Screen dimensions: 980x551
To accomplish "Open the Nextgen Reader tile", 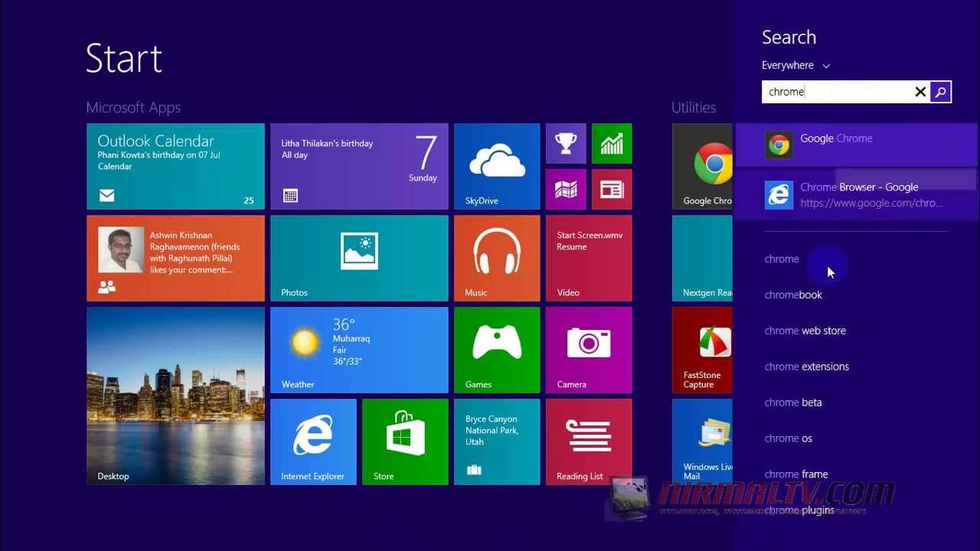I will pos(702,258).
